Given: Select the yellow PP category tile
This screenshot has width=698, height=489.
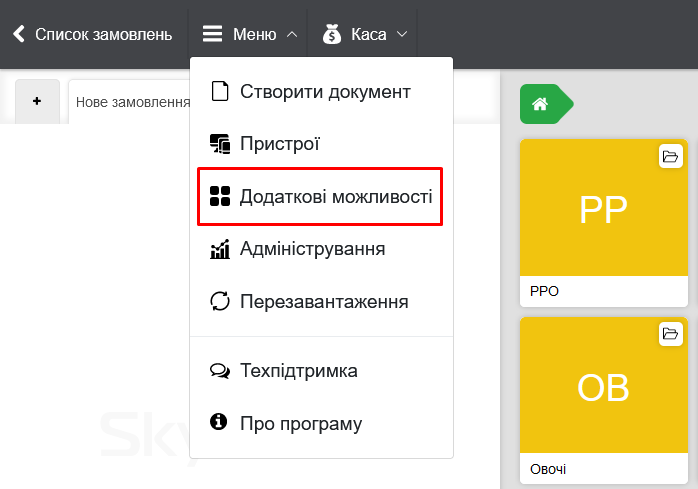Looking at the screenshot, I should [x=603, y=210].
